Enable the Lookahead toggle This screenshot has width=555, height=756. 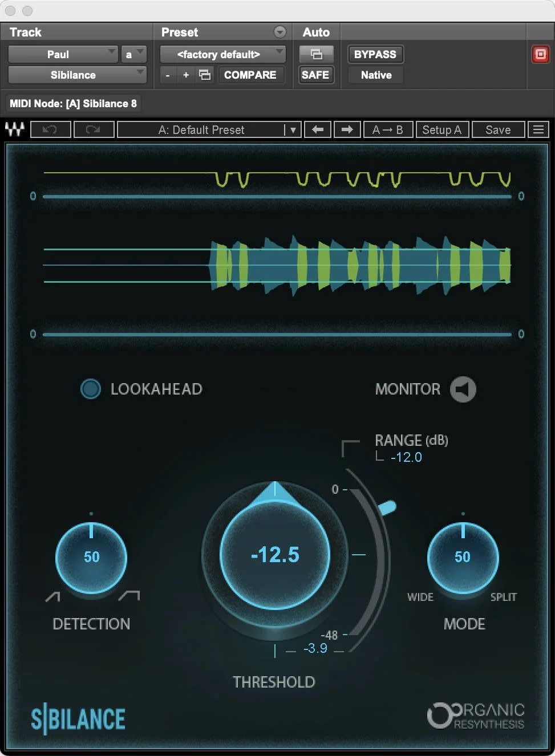[91, 389]
